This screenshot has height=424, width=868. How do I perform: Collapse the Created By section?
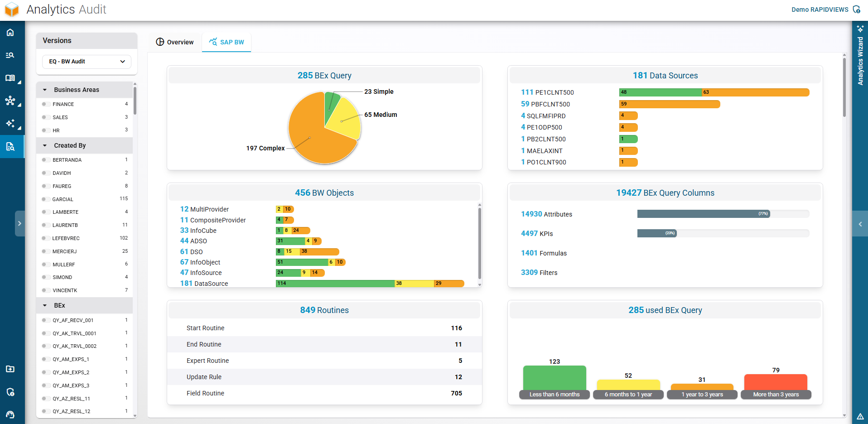45,145
